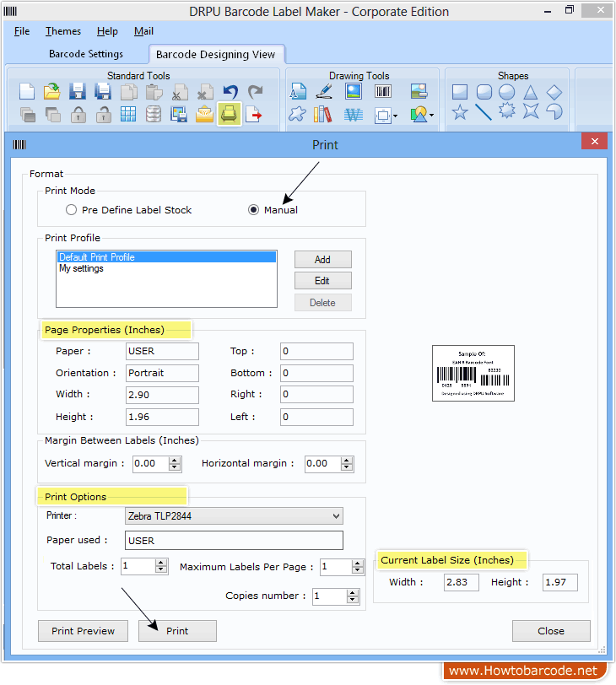Decrease Copies number value
616x685 pixels.
click(x=353, y=600)
